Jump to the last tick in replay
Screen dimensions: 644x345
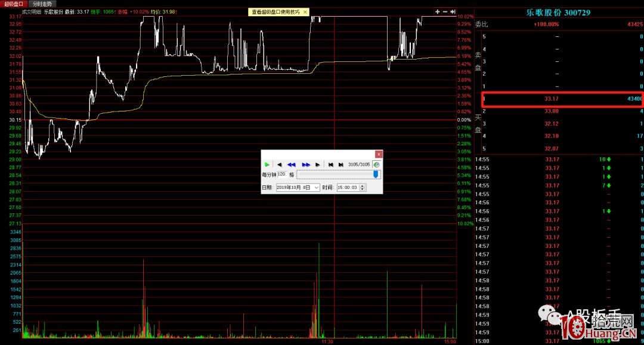pyautogui.click(x=340, y=164)
